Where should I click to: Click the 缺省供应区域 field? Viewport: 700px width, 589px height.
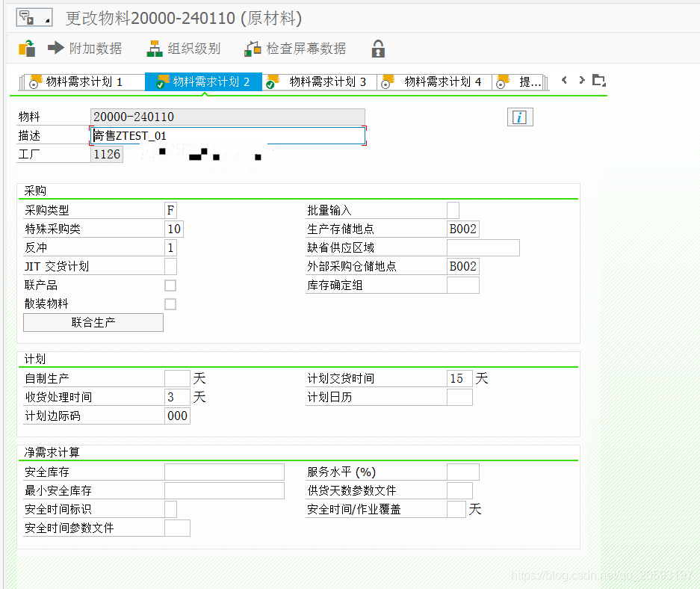point(483,248)
